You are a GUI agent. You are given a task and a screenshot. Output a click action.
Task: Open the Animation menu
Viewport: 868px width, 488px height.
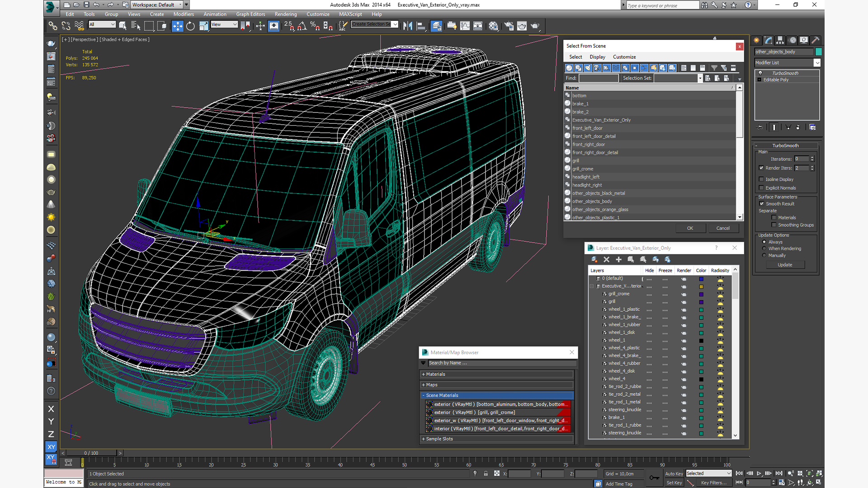click(x=215, y=14)
